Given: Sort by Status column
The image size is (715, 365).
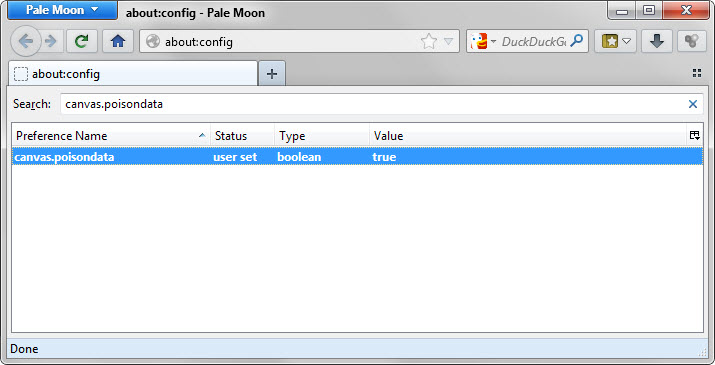Looking at the screenshot, I should (242, 136).
